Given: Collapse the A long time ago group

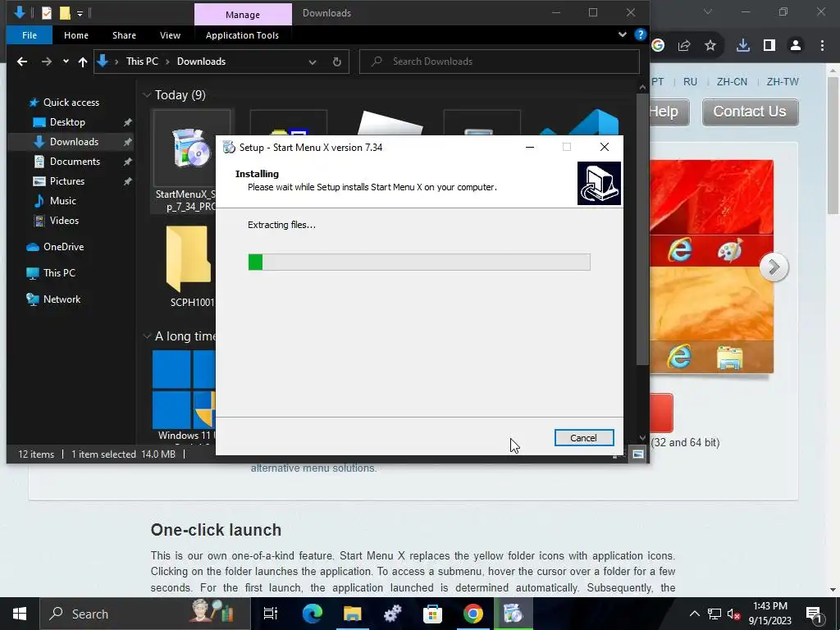Looking at the screenshot, I should 147,336.
